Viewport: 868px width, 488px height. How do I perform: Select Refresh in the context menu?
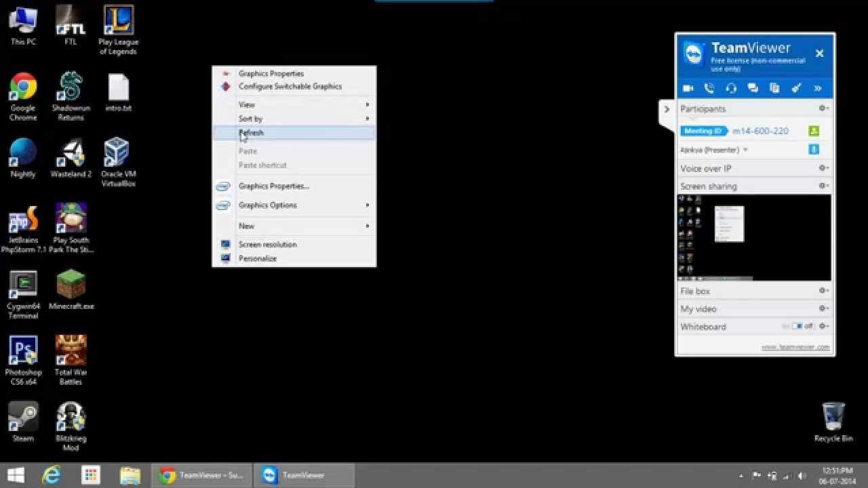[294, 133]
